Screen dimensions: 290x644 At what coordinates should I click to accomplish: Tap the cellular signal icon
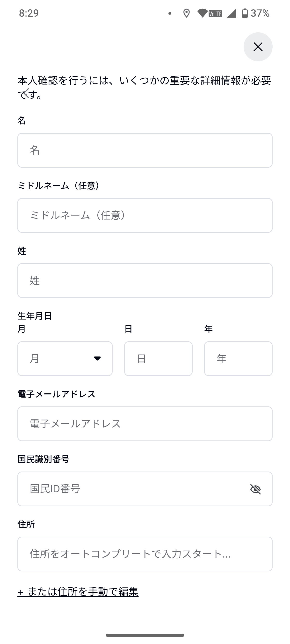(232, 13)
